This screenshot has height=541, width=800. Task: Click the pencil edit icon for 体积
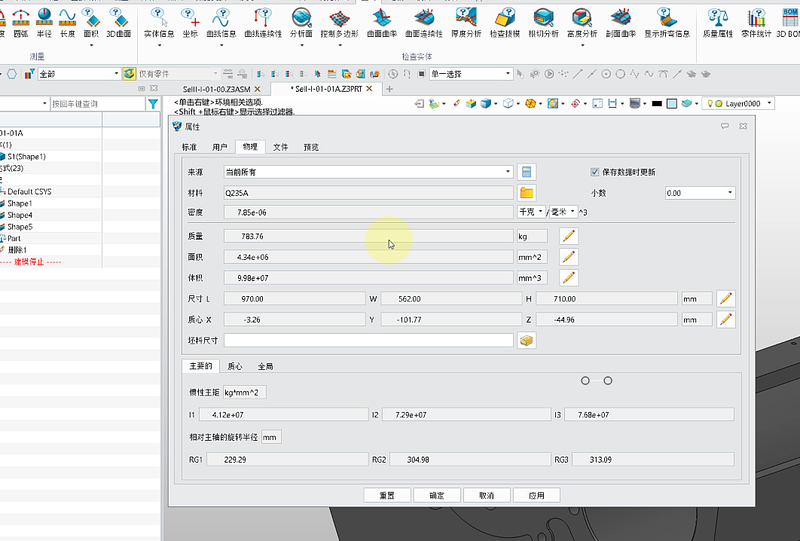click(569, 277)
